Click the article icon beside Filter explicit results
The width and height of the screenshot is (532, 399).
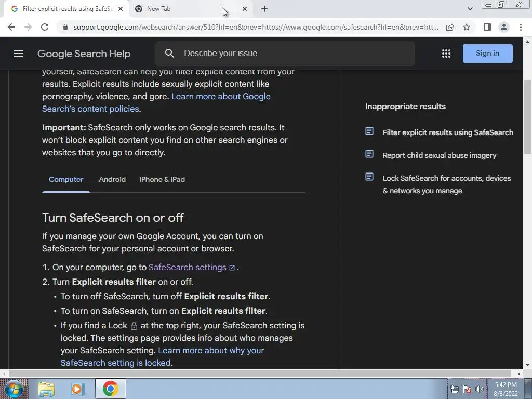pos(369,131)
